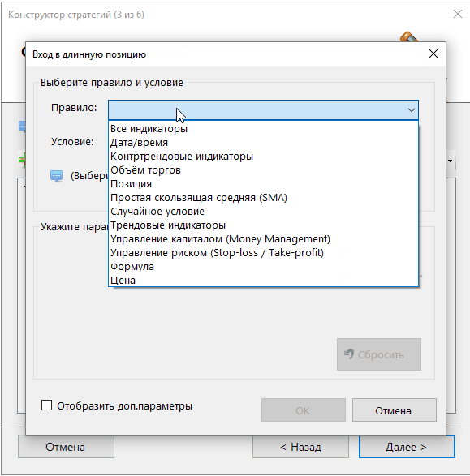Screen dimensions: 470x476
Task: Select 'Управление капиталом (Money Management)'
Action: click(x=263, y=239)
